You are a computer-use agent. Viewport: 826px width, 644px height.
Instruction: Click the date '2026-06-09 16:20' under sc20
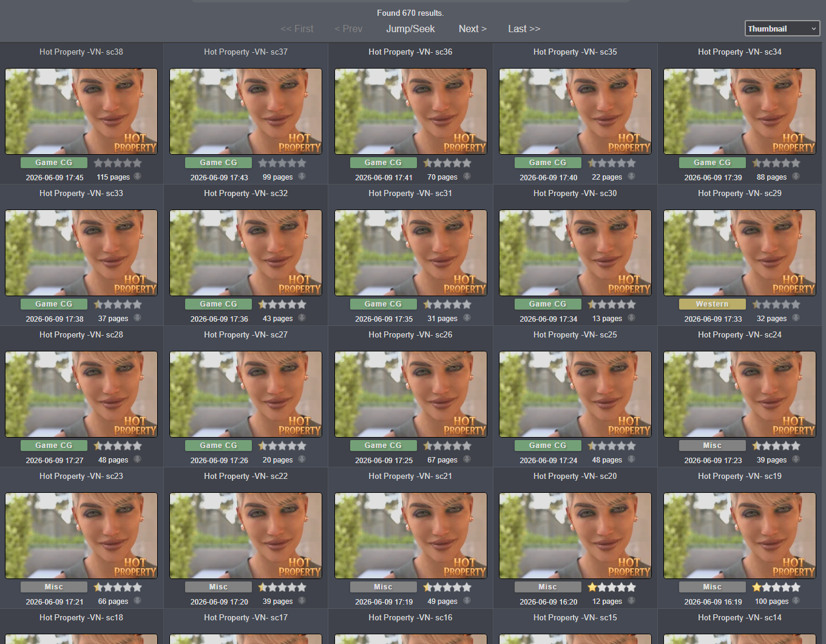[x=549, y=602]
